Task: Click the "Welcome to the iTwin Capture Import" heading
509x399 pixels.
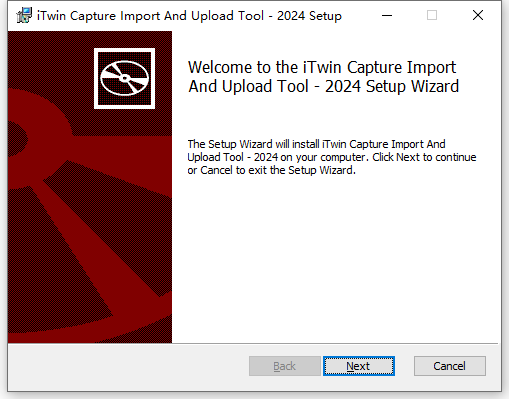Action: (323, 77)
